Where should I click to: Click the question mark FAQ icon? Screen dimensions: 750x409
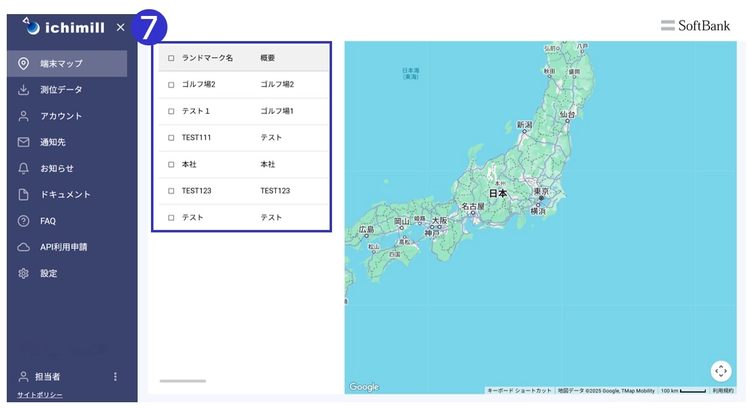23,220
